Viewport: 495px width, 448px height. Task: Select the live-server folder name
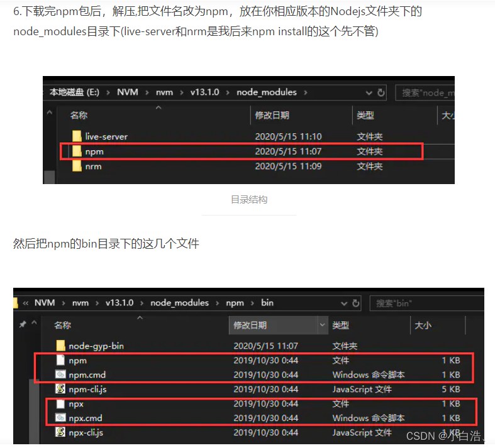pyautogui.click(x=106, y=136)
